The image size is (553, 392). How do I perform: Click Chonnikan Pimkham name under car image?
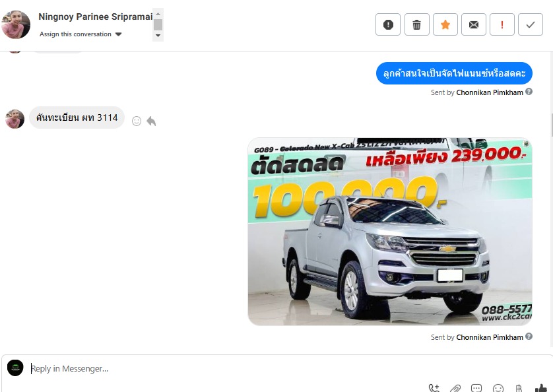tap(490, 337)
